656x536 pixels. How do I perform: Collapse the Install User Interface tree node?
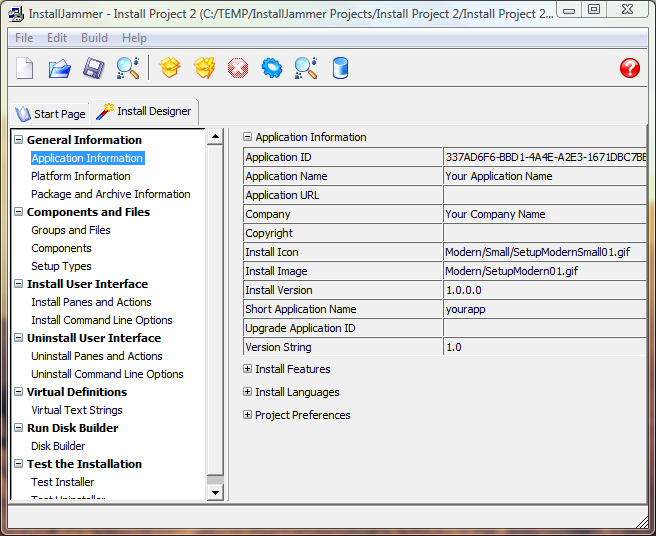click(18, 284)
